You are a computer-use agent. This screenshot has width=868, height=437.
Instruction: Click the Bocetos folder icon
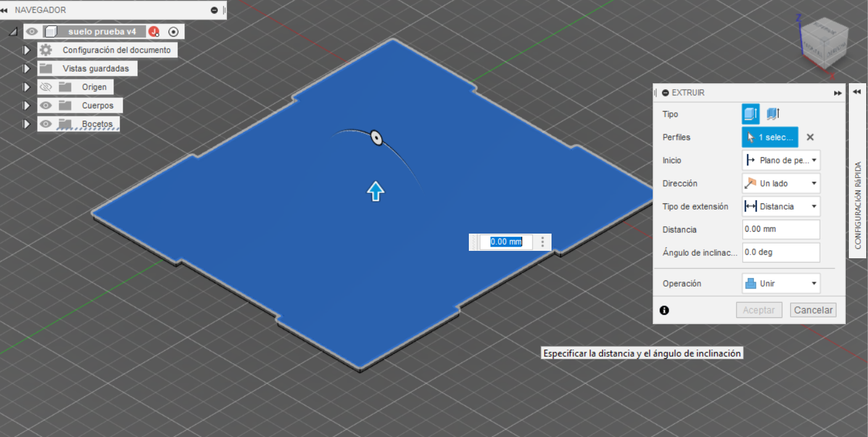65,124
